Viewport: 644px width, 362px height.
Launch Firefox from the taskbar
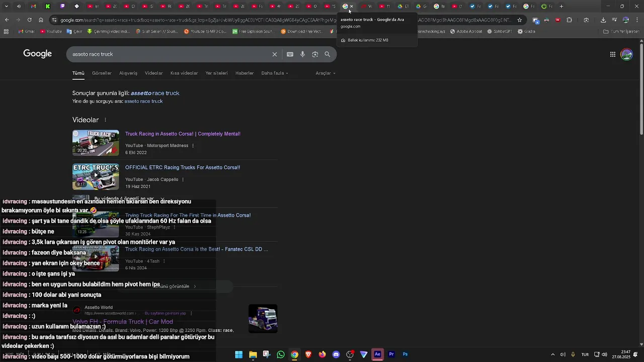[322, 354]
